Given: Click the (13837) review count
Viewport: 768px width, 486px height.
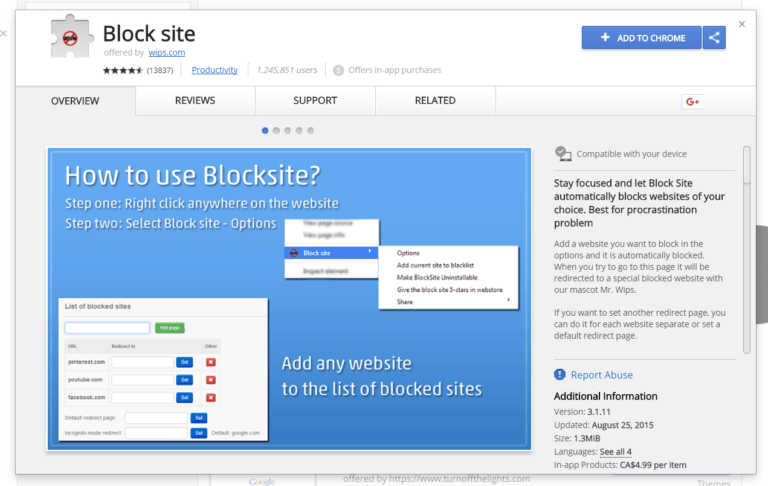Looking at the screenshot, I should pyautogui.click(x=160, y=71).
